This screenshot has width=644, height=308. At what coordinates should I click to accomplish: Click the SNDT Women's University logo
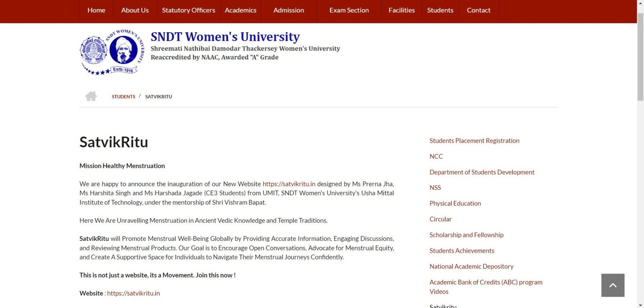point(112,52)
